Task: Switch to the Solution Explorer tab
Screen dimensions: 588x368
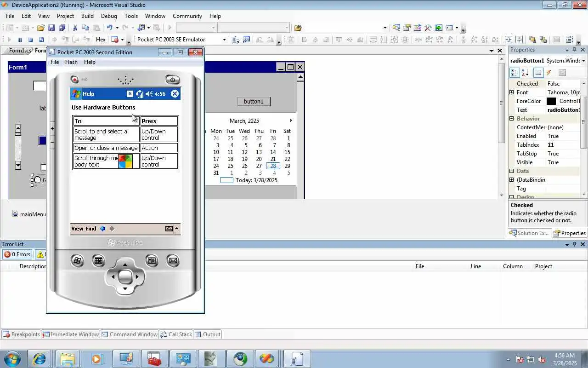Action: [529, 233]
